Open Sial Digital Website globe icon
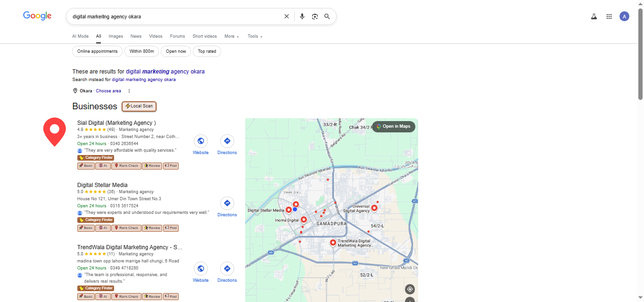 click(201, 141)
